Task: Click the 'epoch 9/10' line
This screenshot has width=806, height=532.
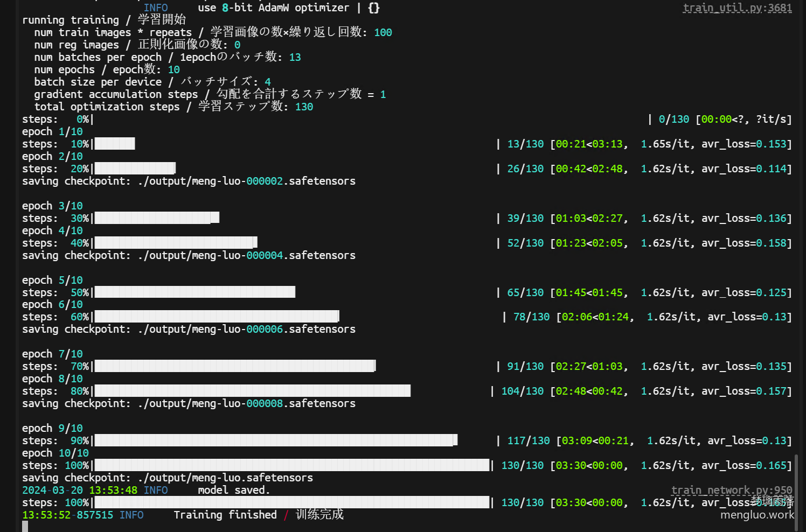Action: click(52, 428)
